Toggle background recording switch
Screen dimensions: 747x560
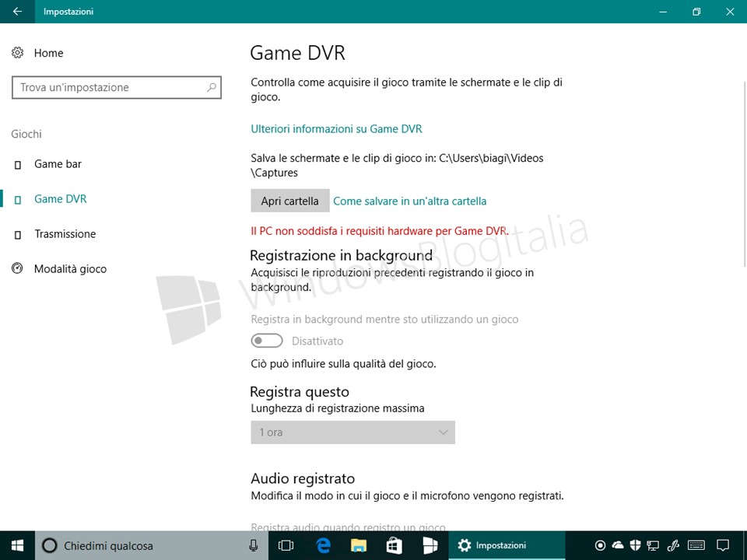(x=267, y=341)
